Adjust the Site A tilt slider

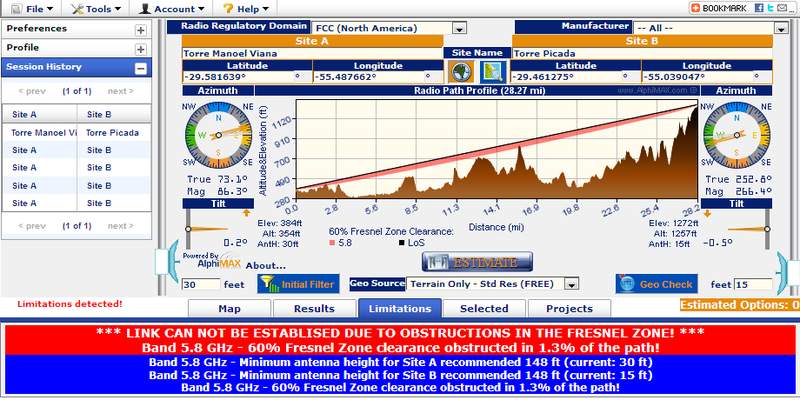tap(188, 229)
